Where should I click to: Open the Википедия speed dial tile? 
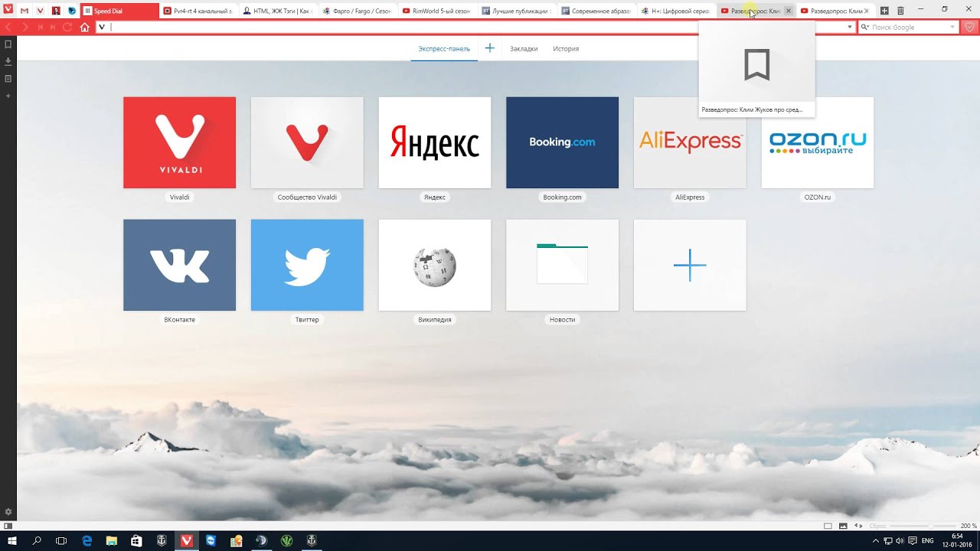435,265
